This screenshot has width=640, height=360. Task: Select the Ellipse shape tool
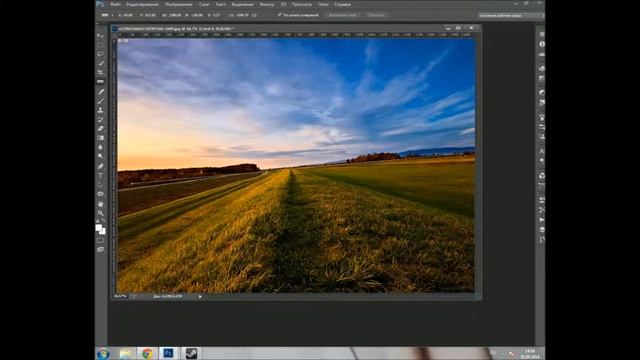(x=100, y=194)
